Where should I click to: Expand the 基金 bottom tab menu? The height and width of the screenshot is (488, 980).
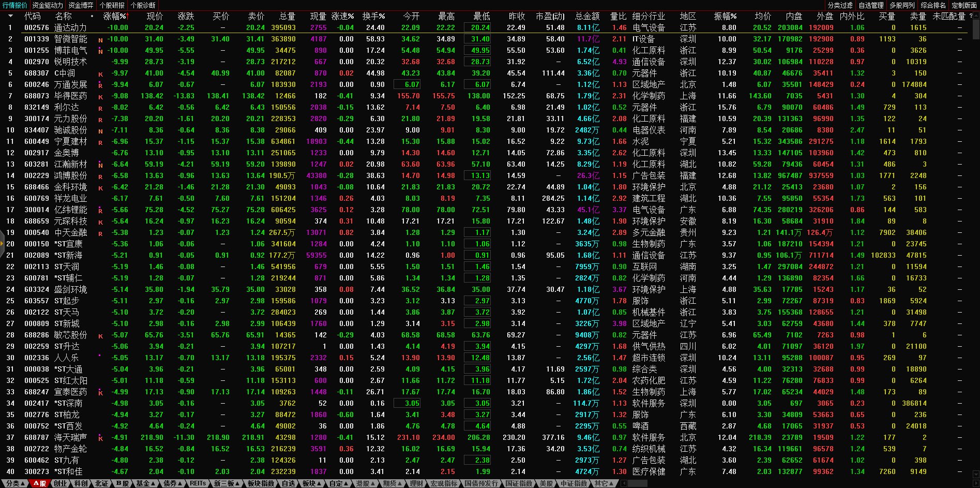tap(145, 483)
